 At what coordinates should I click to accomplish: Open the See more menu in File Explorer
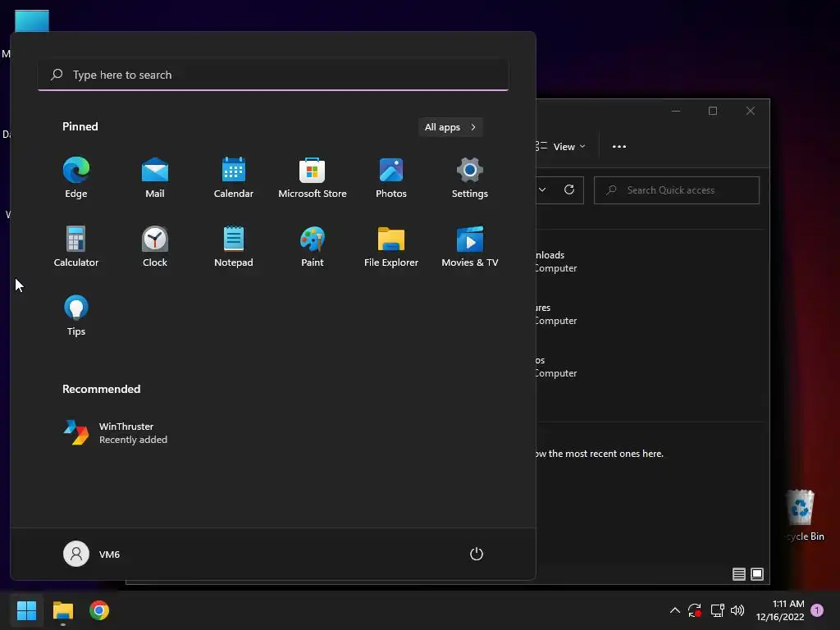click(619, 146)
